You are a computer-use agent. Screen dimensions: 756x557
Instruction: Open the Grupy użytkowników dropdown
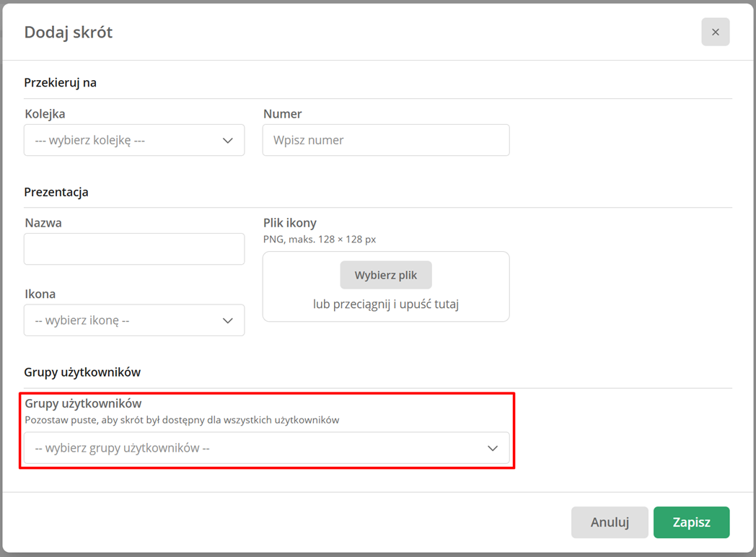point(267,448)
